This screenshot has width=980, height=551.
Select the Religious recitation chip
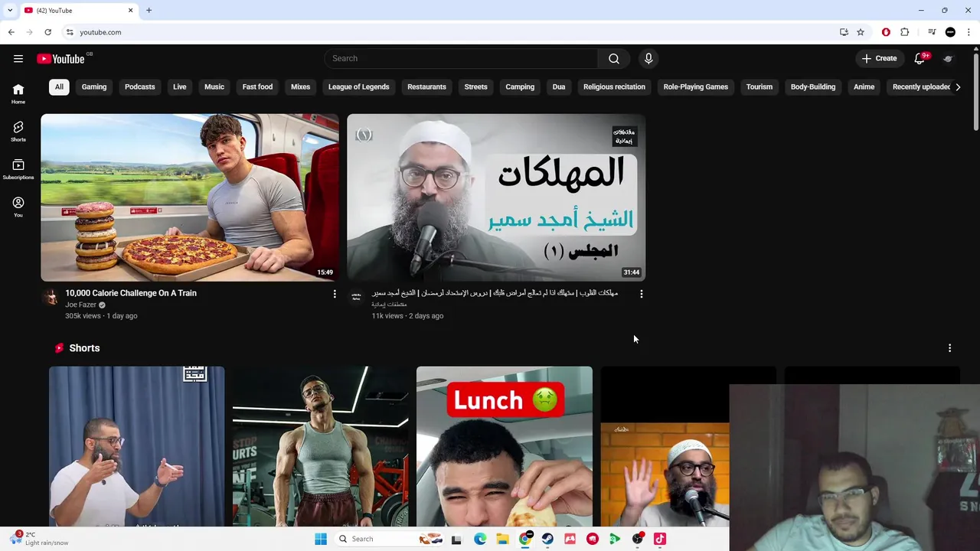614,87
